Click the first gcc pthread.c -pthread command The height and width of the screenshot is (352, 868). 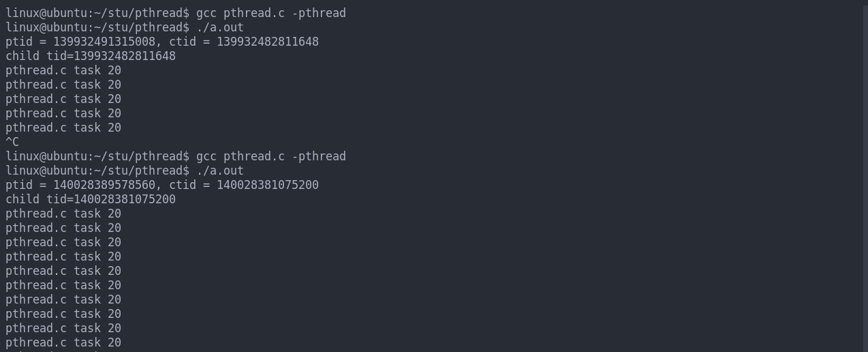[270, 13]
